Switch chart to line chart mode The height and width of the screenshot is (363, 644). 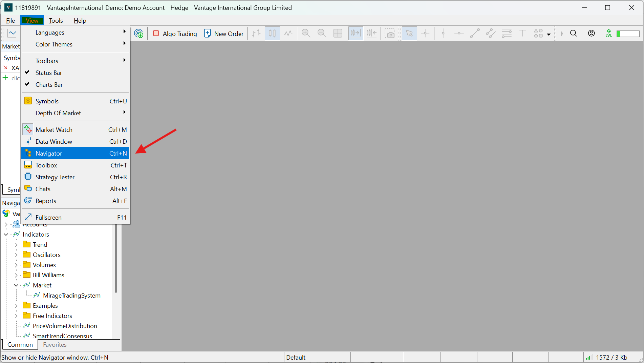coord(288,33)
